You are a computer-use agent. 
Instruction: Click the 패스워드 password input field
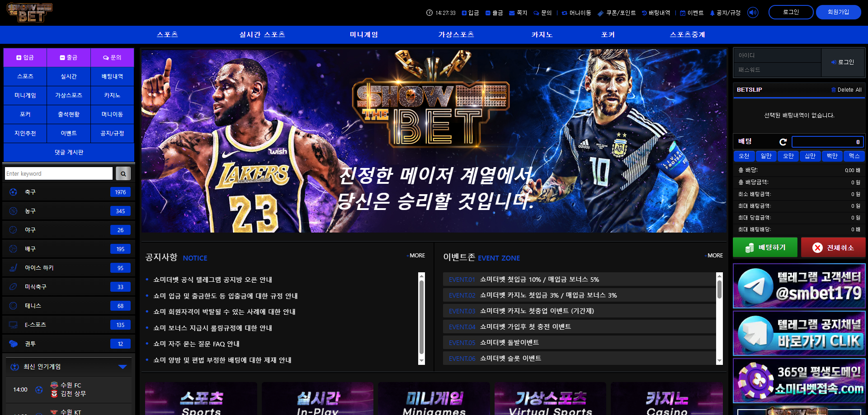[777, 70]
